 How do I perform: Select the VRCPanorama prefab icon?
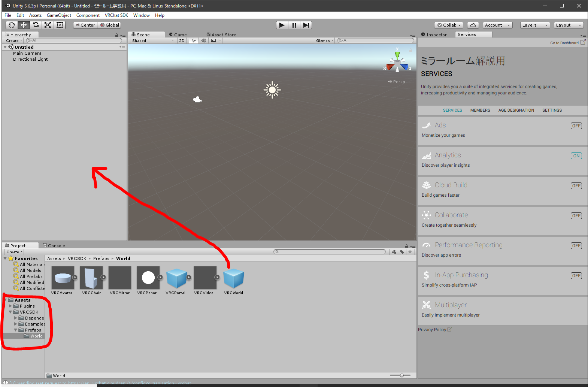click(148, 278)
